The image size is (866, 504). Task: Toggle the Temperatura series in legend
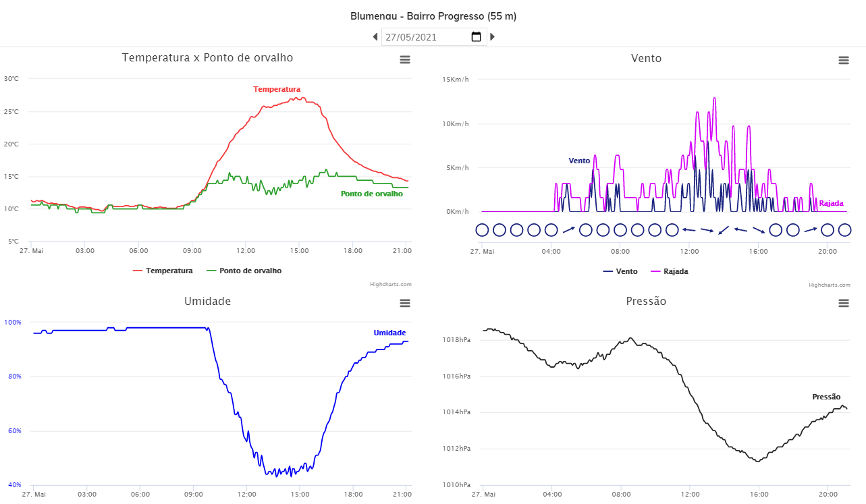click(163, 271)
